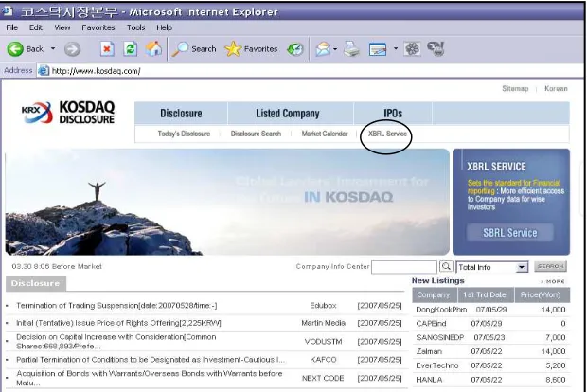Viewport: 587px width, 392px height.
Task: Print the page using the printer icon
Action: coord(351,49)
